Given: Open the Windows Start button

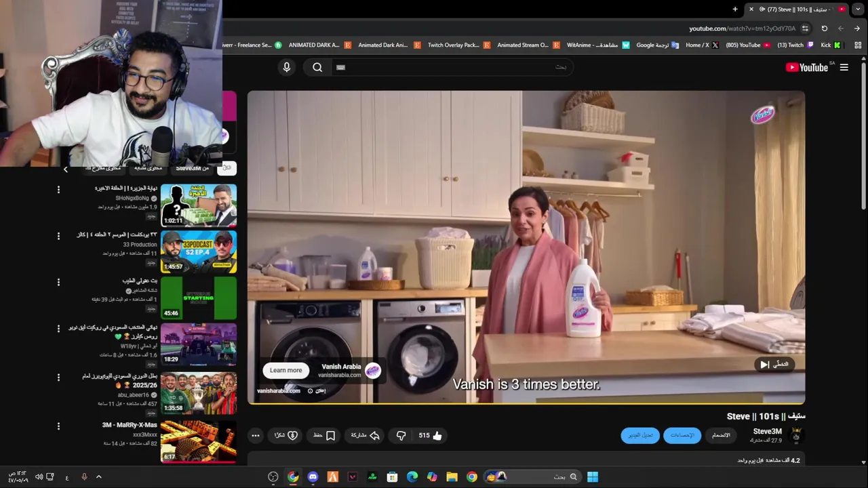Looking at the screenshot, I should coord(592,476).
